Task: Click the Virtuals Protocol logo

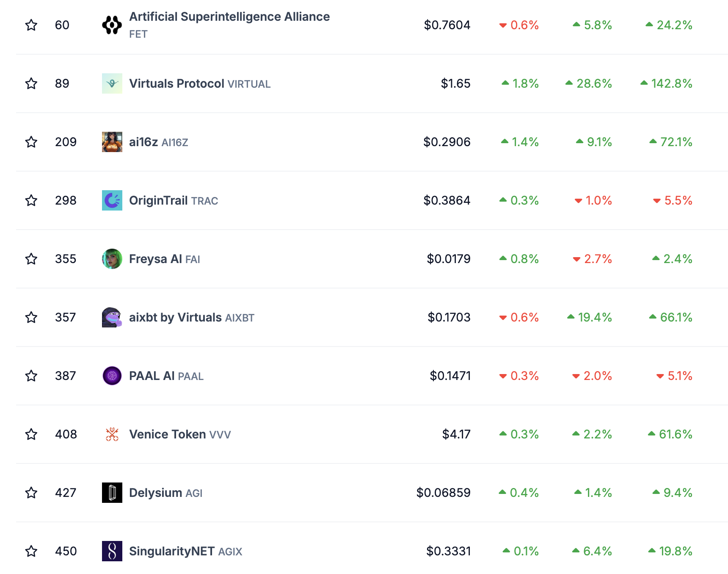Action: [x=112, y=83]
